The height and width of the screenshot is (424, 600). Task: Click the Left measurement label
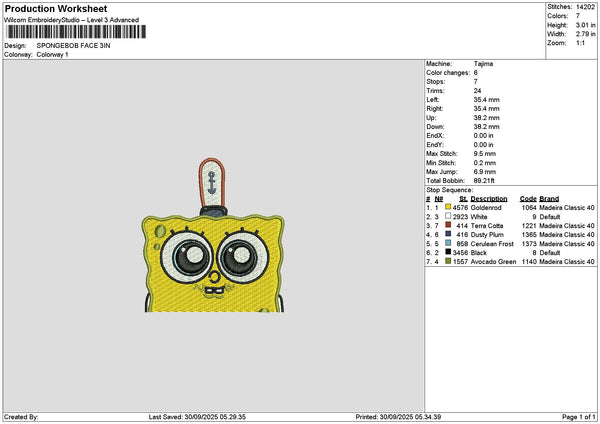click(431, 100)
